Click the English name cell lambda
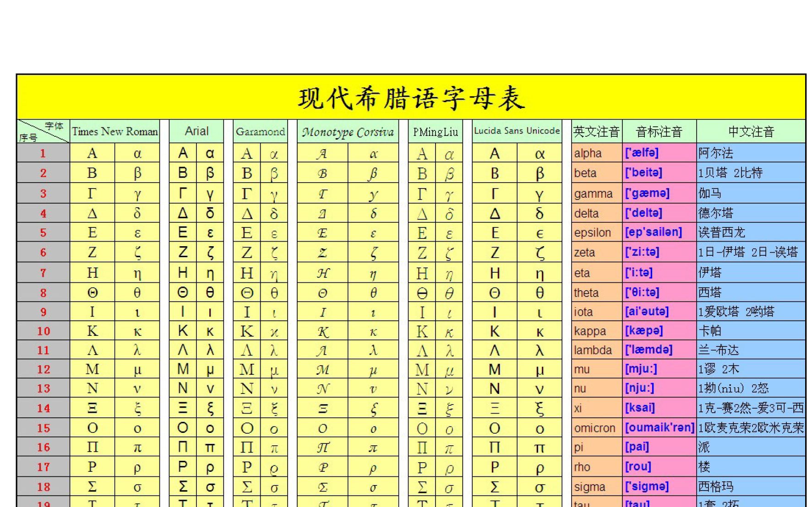 597,350
